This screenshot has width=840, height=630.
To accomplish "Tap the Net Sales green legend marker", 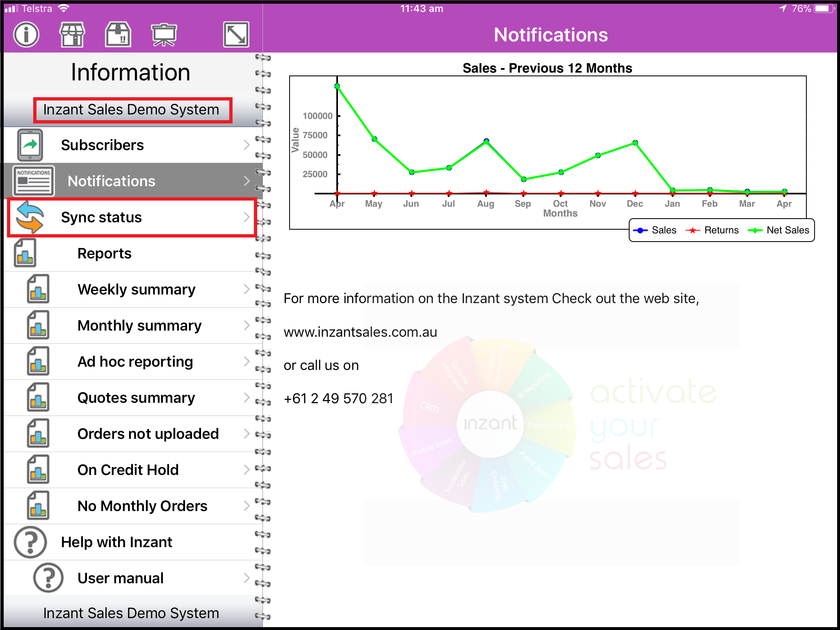I will click(x=755, y=231).
